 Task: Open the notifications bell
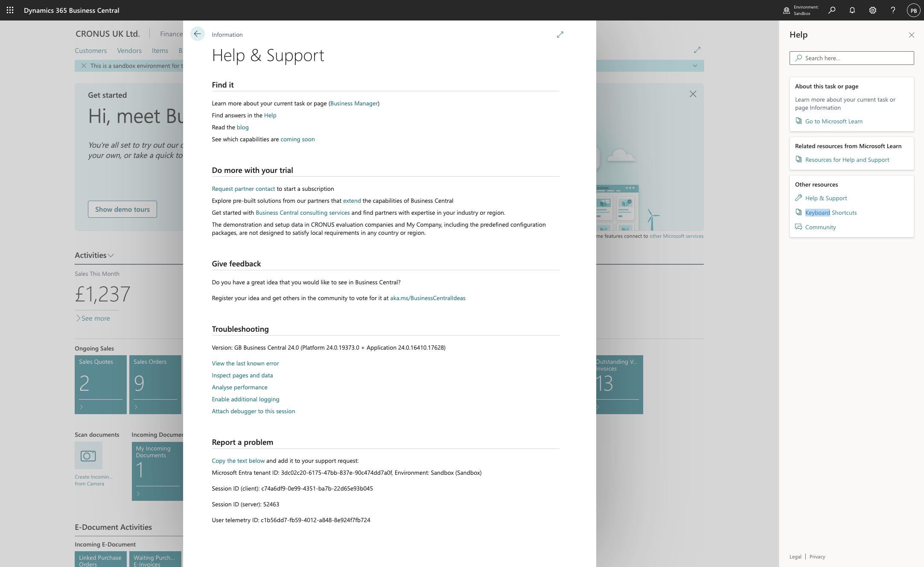point(852,10)
